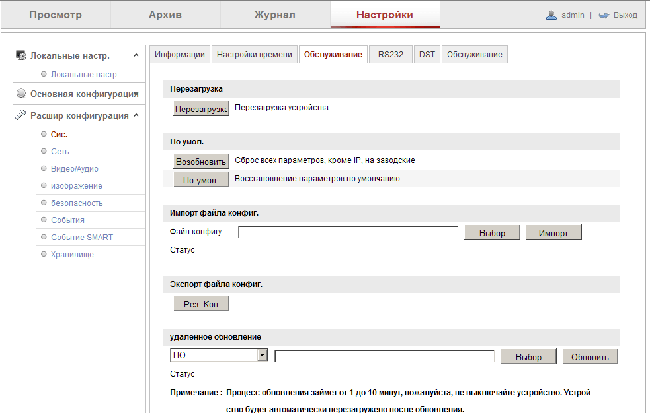Click the monitor icon beside Локальные настр.
This screenshot has height=413, width=650.
(21, 55)
